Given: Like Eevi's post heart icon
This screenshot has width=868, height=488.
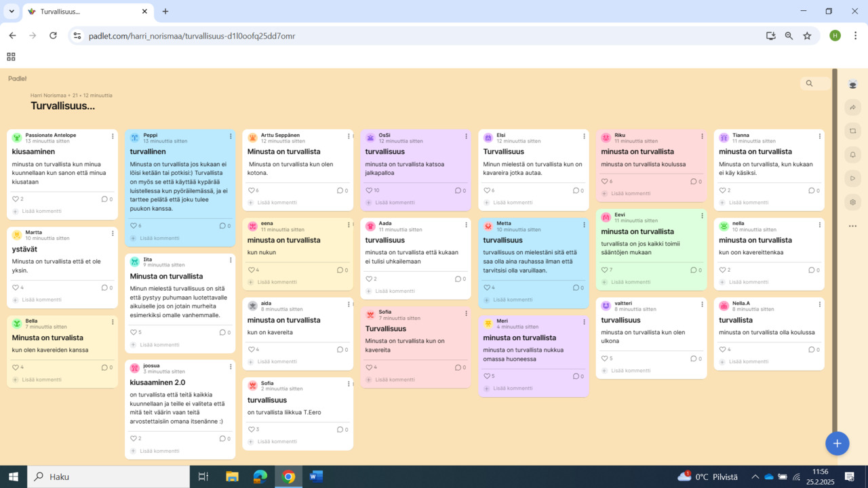Looking at the screenshot, I should [605, 270].
